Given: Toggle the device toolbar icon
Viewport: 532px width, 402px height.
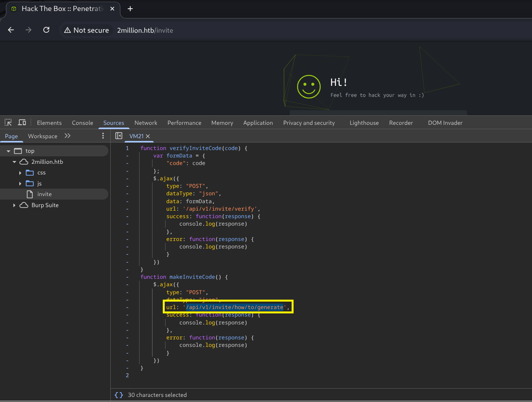Looking at the screenshot, I should click(x=22, y=122).
